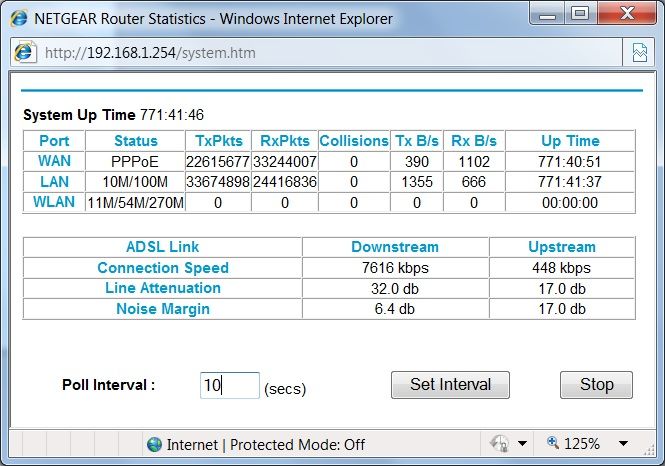The image size is (665, 466).
Task: Click the 11M/54M/270M status cell
Action: 136,203
